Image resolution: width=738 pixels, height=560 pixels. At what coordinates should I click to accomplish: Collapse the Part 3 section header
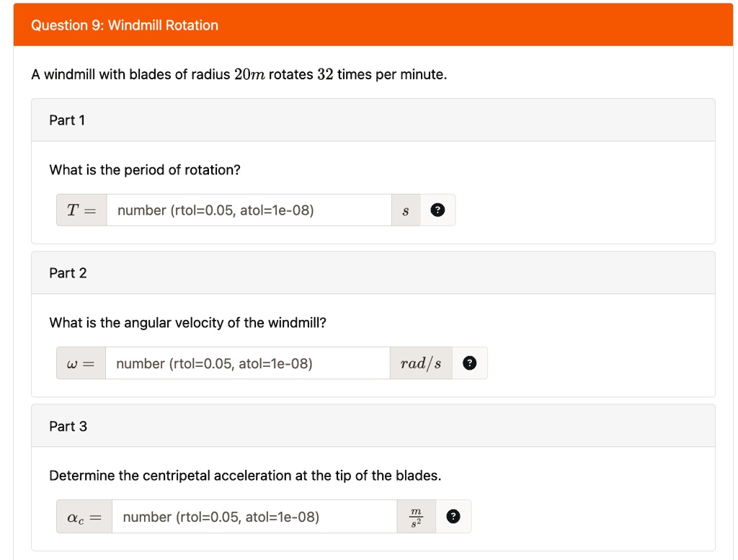coord(67,426)
